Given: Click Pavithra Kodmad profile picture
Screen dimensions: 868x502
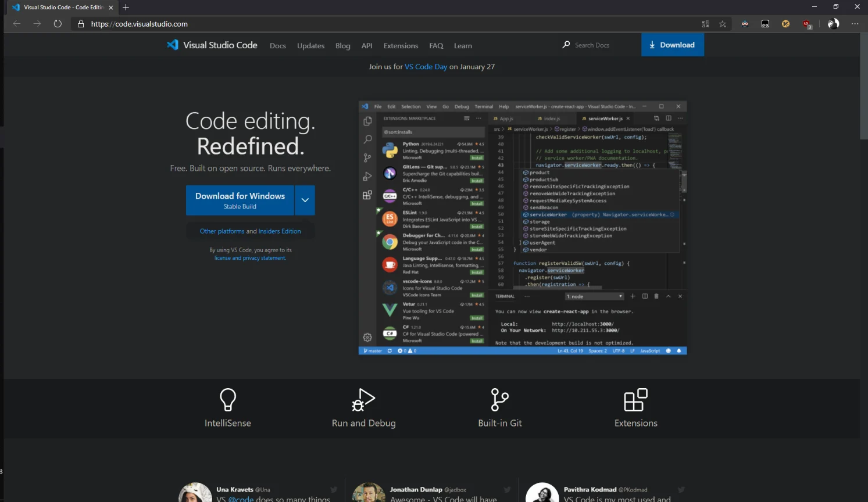Looking at the screenshot, I should point(542,493).
